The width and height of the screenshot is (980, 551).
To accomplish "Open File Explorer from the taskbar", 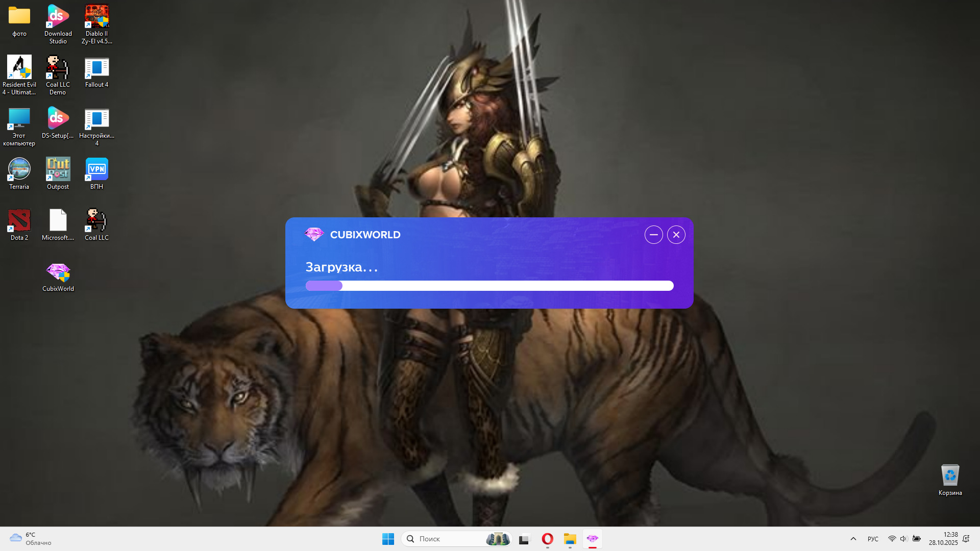I will coord(570,539).
